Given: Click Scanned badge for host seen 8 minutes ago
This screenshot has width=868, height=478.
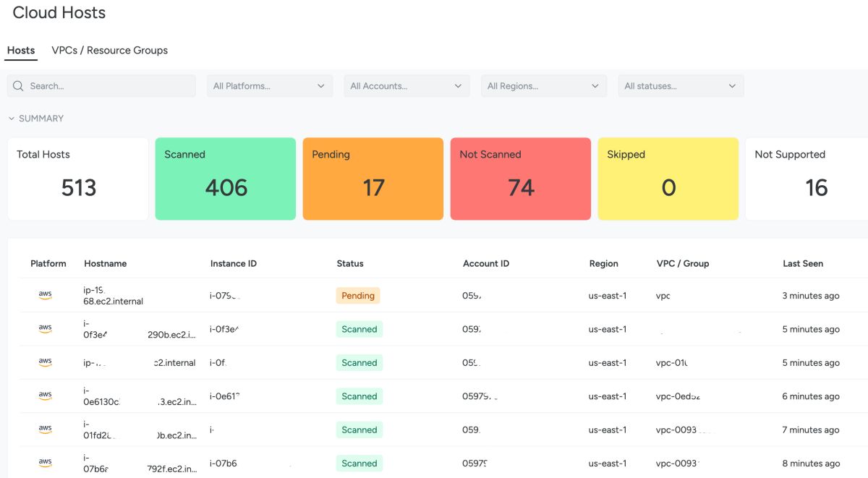Looking at the screenshot, I should 359,464.
